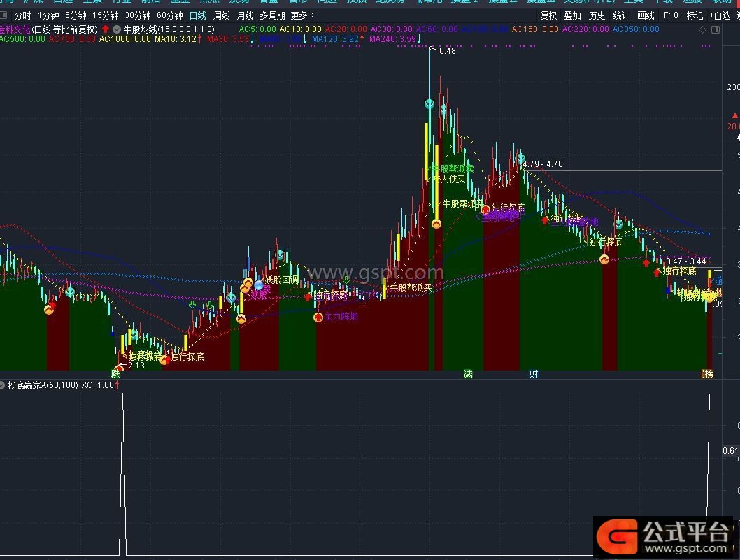Select the 30分钟 period tab
740x560 pixels.
137,15
